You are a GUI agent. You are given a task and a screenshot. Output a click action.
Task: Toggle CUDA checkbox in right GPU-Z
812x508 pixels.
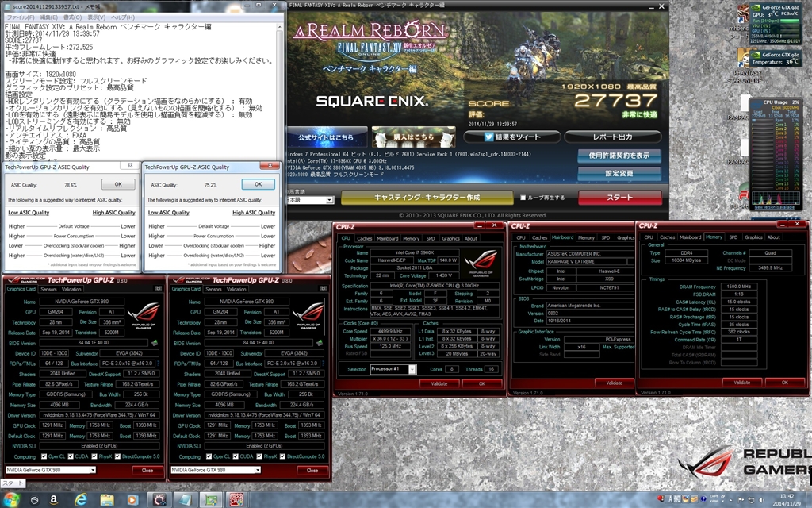(236, 456)
